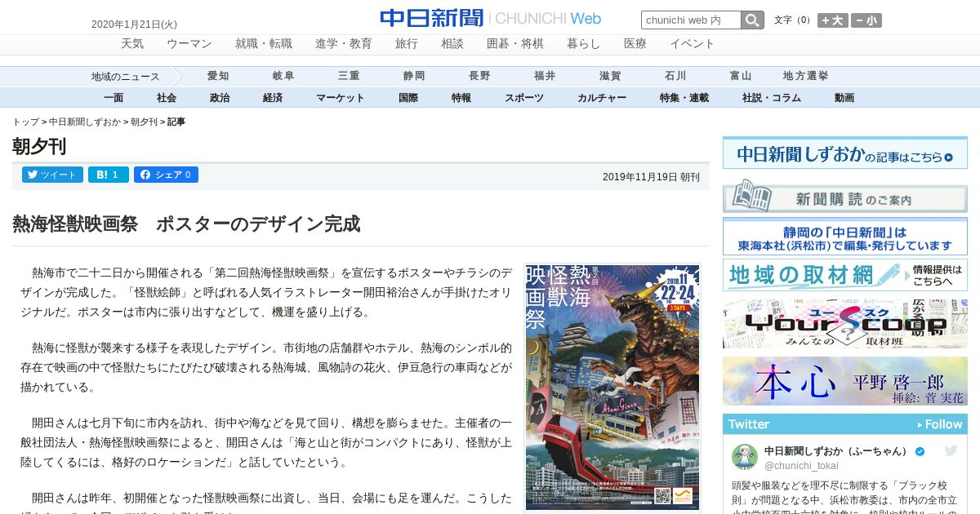This screenshot has width=980, height=514.
Task: Open the kaiju film festival poster image
Action: click(x=612, y=388)
